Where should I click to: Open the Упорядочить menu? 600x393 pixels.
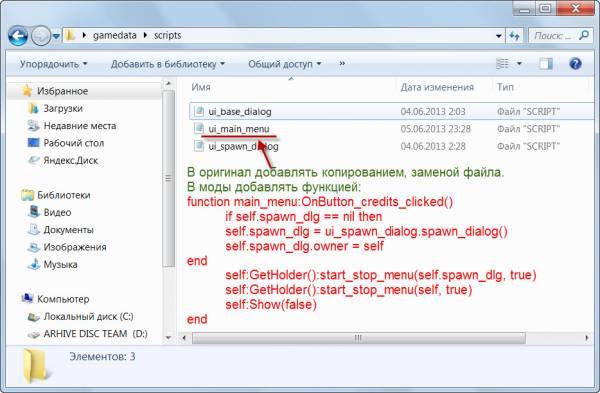point(54,64)
